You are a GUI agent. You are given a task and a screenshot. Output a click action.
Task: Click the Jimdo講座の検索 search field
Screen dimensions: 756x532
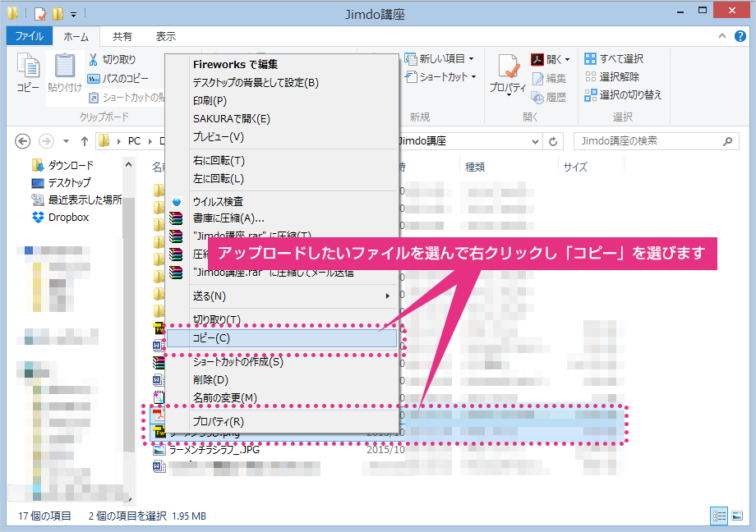click(x=657, y=141)
